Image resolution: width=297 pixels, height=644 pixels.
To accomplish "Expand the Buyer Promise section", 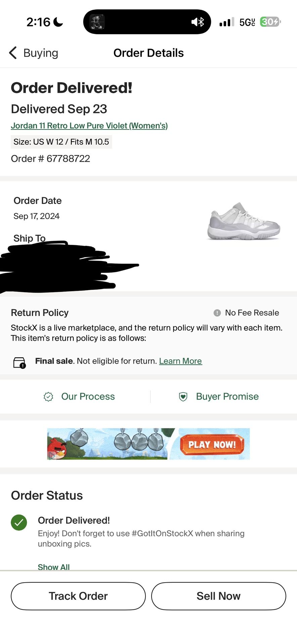I will tap(227, 396).
